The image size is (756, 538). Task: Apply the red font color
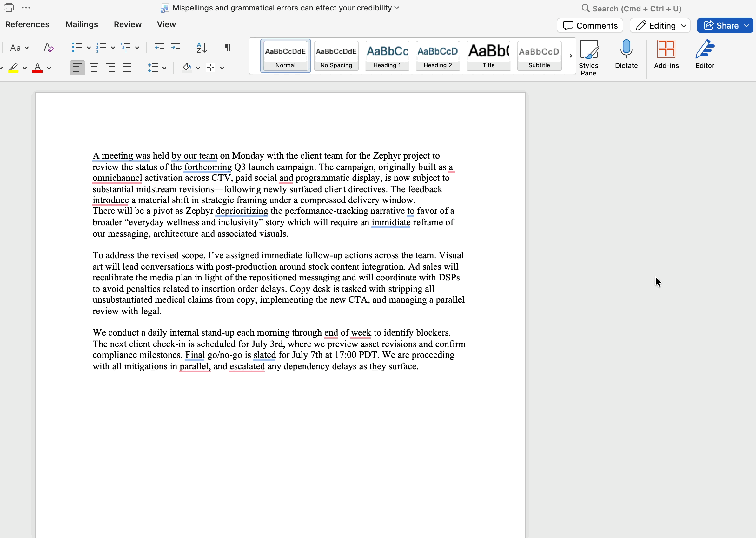pos(37,68)
